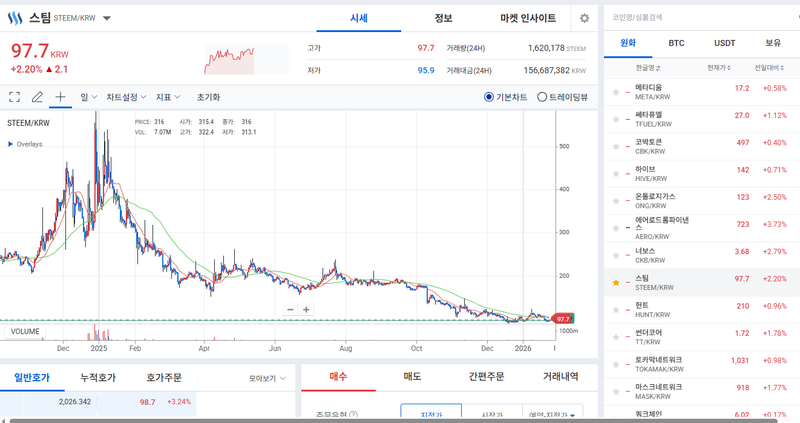Remove 스팀 STEEM/KRW favorite star
The image size is (800, 423).
pyautogui.click(x=615, y=283)
